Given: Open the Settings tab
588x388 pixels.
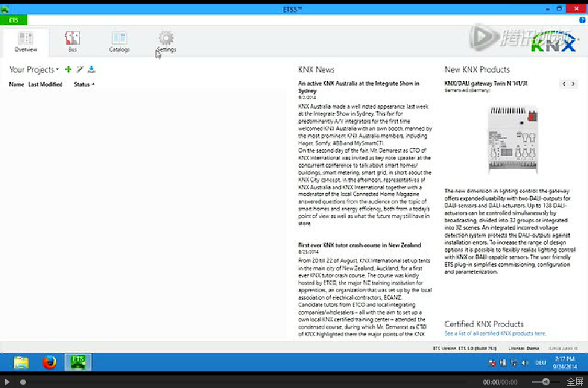Looking at the screenshot, I should (166, 42).
